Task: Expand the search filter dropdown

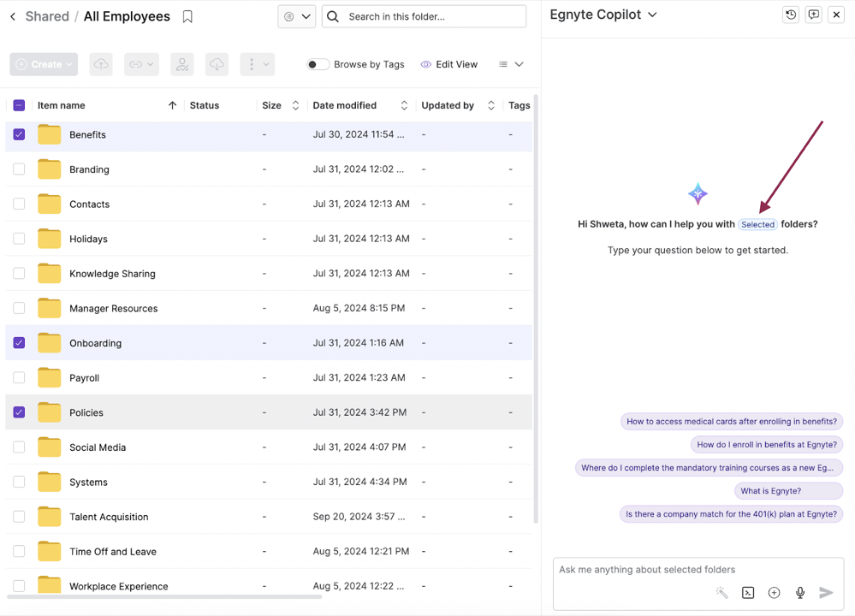Action: 297,16
